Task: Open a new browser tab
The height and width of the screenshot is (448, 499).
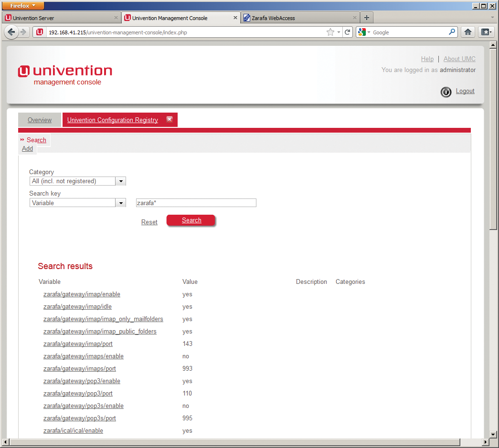Action: [x=367, y=18]
